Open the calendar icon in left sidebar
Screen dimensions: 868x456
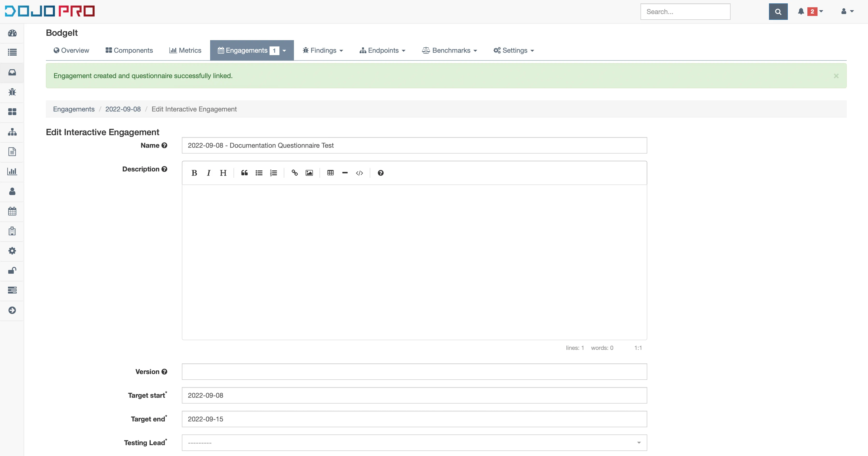pyautogui.click(x=12, y=212)
